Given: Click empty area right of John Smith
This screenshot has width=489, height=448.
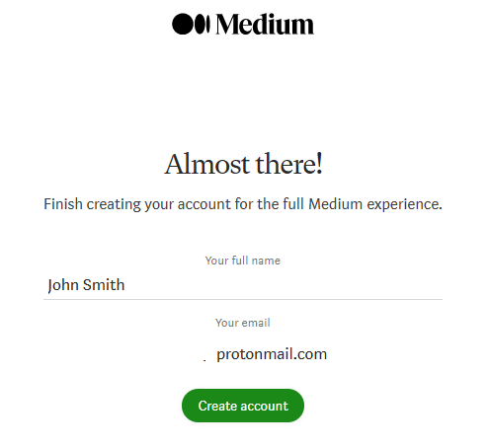Looking at the screenshot, I should click(x=284, y=285).
